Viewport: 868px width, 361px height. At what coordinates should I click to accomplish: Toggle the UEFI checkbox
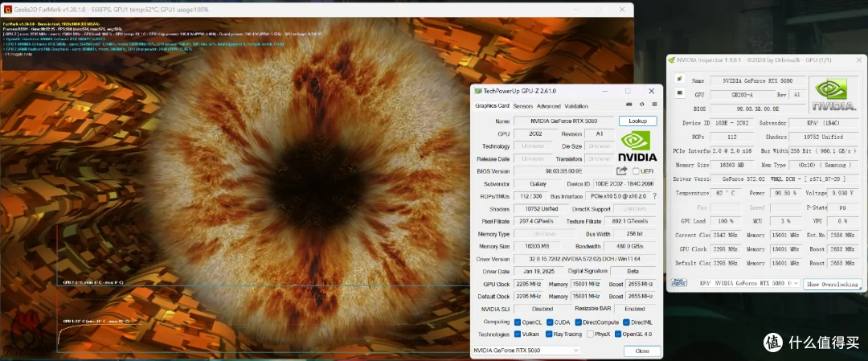pos(636,171)
